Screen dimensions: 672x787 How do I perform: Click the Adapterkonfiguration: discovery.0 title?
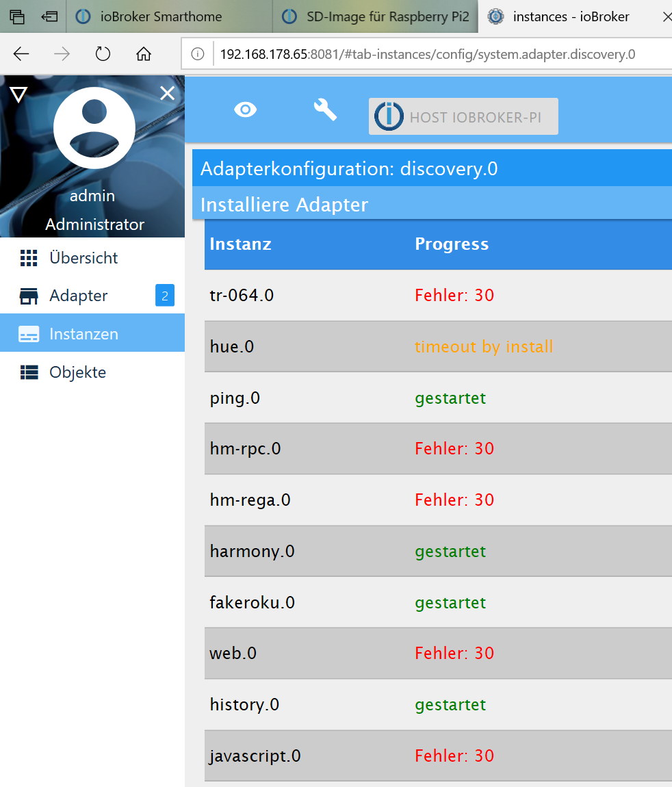click(x=349, y=168)
